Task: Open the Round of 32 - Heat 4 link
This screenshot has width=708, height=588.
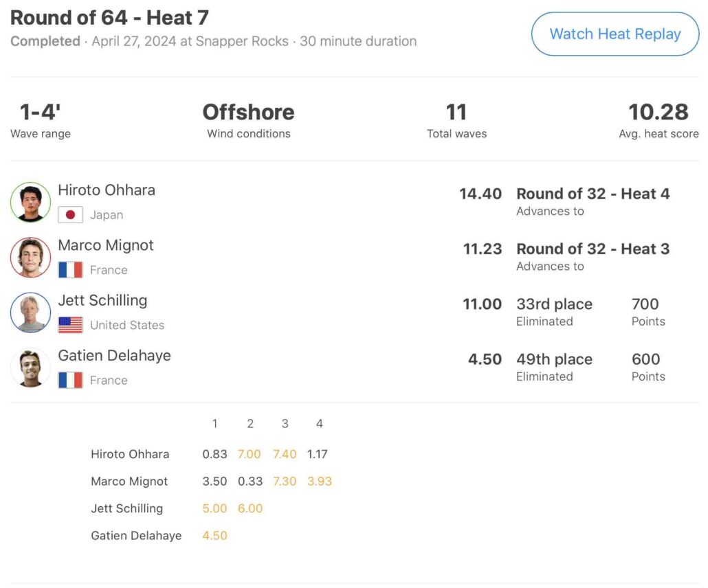Action: tap(593, 194)
